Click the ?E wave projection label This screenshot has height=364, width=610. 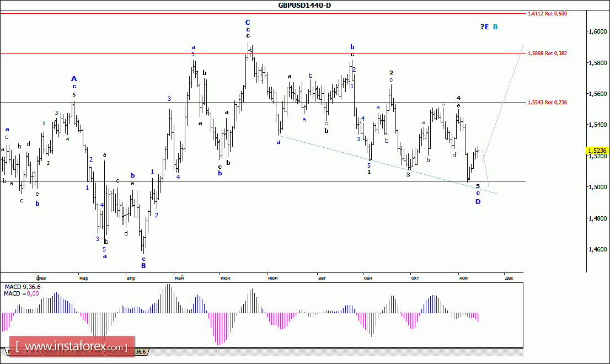pos(484,26)
